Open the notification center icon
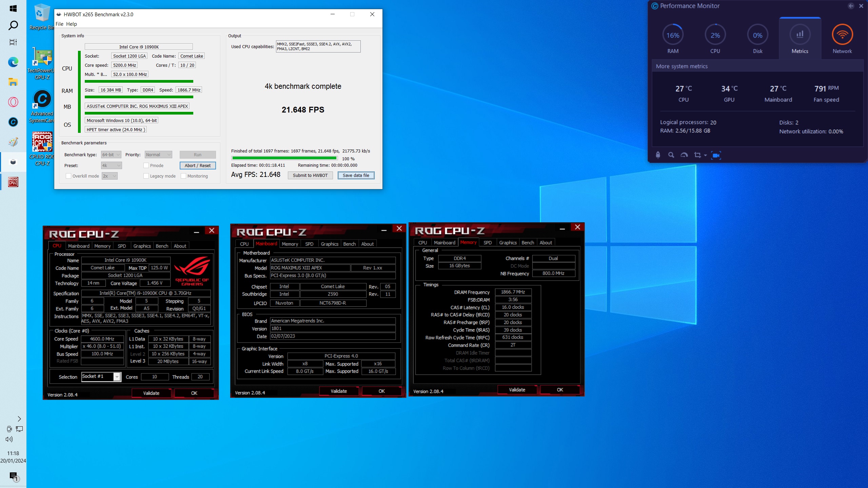Image resolution: width=868 pixels, height=488 pixels. pyautogui.click(x=14, y=476)
